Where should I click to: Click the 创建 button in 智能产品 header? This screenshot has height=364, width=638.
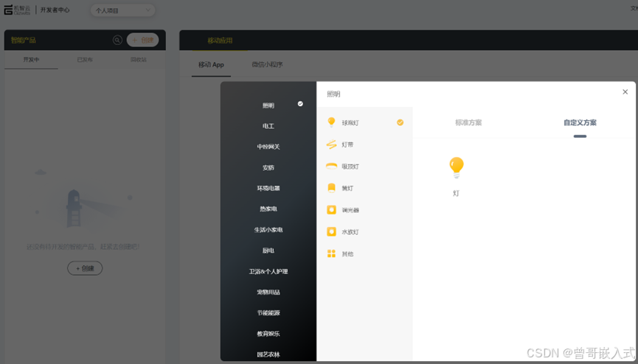(x=143, y=40)
